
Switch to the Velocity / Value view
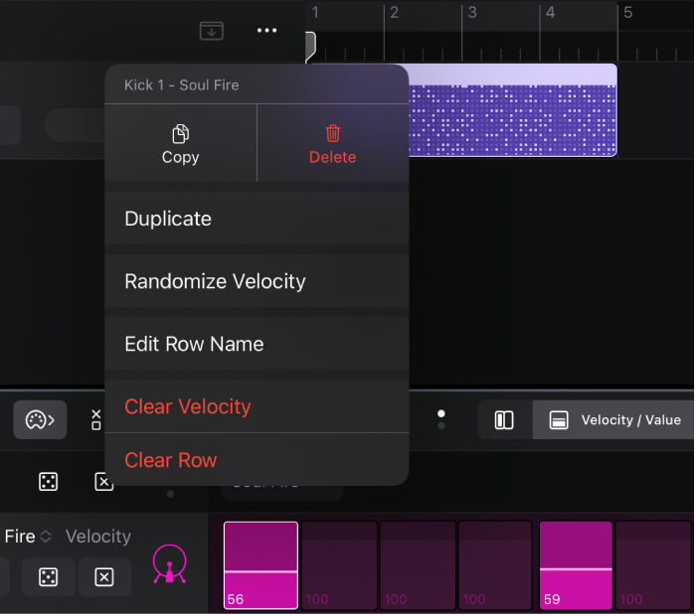(x=614, y=420)
